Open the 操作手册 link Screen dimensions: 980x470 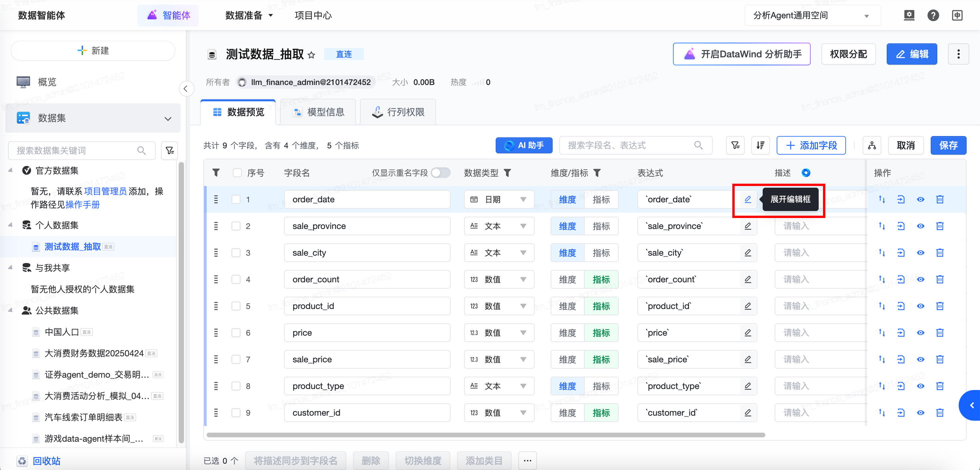[82, 205]
